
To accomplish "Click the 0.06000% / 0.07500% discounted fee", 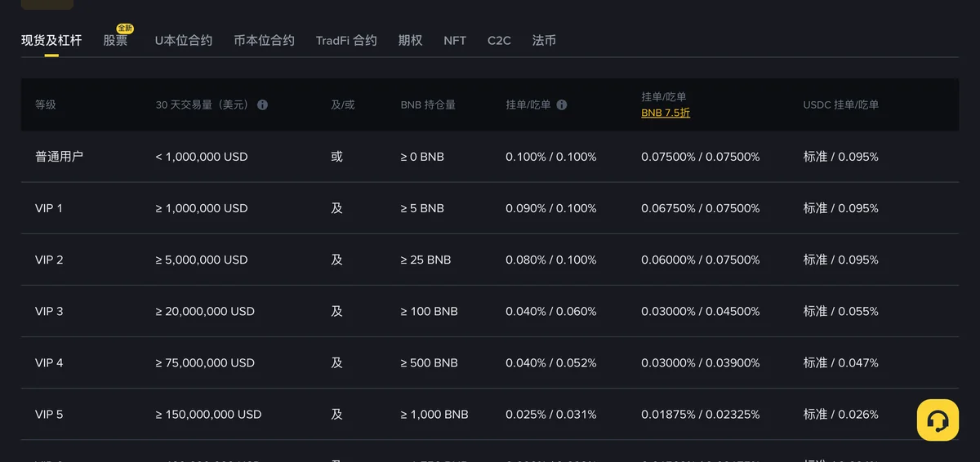I will coord(701,260).
